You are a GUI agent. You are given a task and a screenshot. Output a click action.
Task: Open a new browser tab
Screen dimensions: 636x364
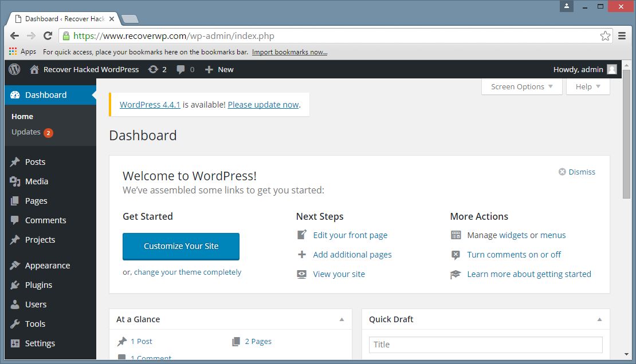coord(130,19)
